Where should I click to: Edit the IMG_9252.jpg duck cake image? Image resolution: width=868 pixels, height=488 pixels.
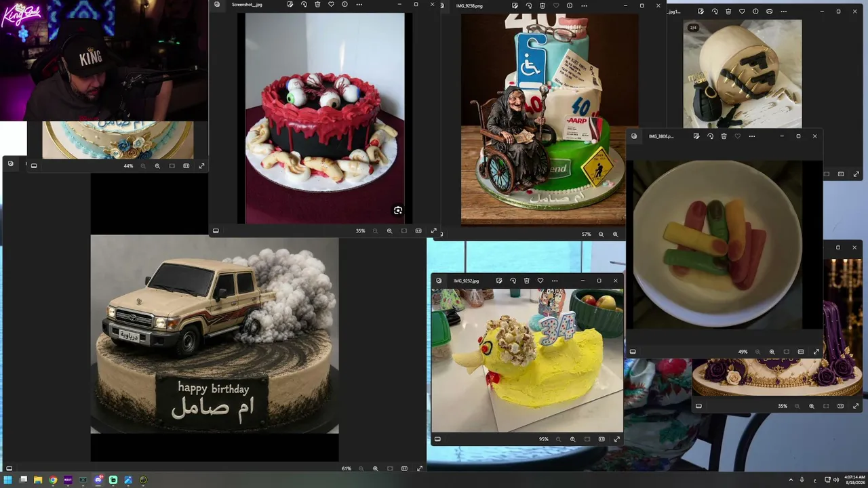[x=499, y=281]
